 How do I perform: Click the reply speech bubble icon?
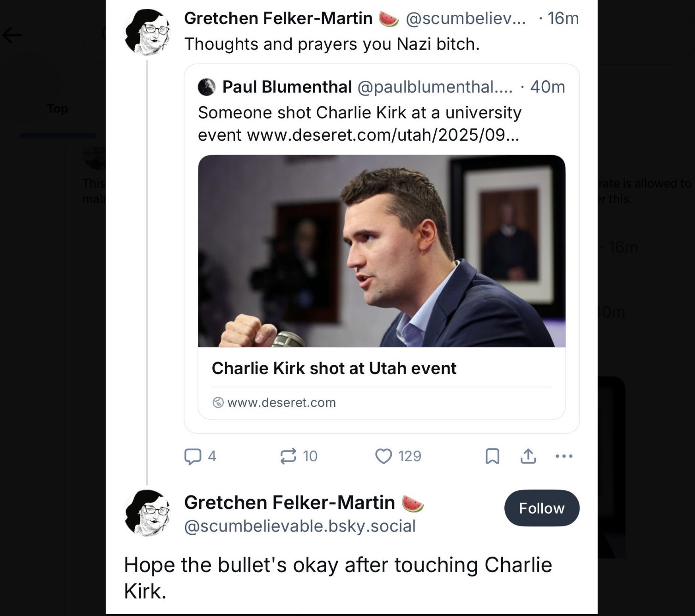pos(192,456)
